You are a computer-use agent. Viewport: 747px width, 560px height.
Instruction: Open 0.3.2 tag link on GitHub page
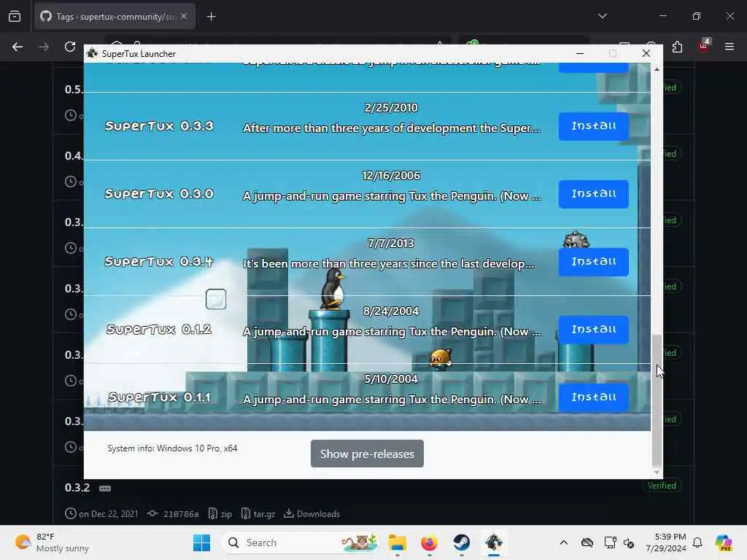77,488
